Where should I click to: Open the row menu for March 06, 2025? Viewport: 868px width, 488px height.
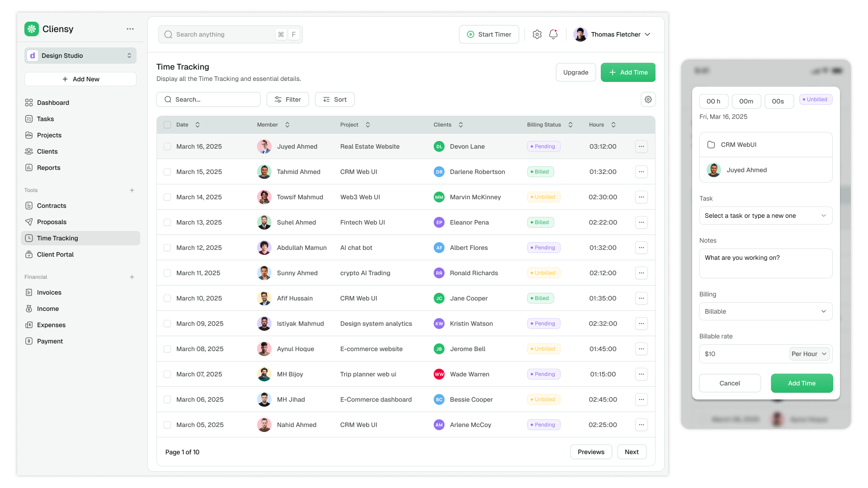[x=642, y=399]
